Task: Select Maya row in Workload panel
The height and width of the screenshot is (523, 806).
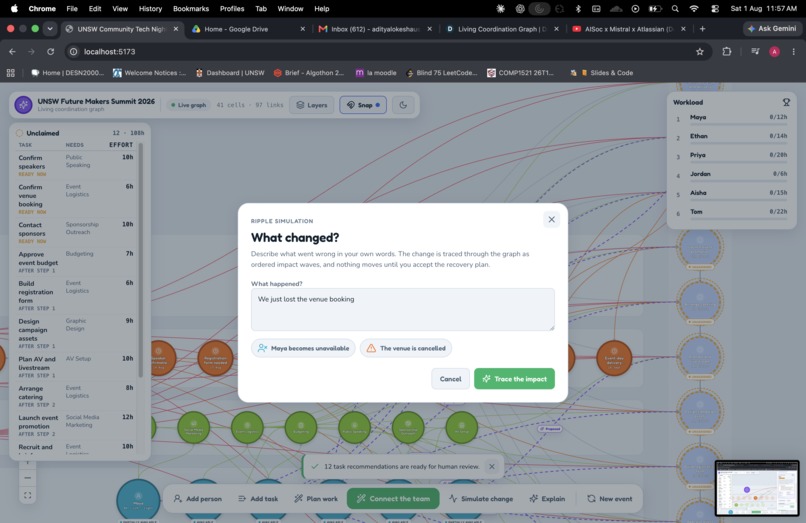Action: (x=731, y=119)
